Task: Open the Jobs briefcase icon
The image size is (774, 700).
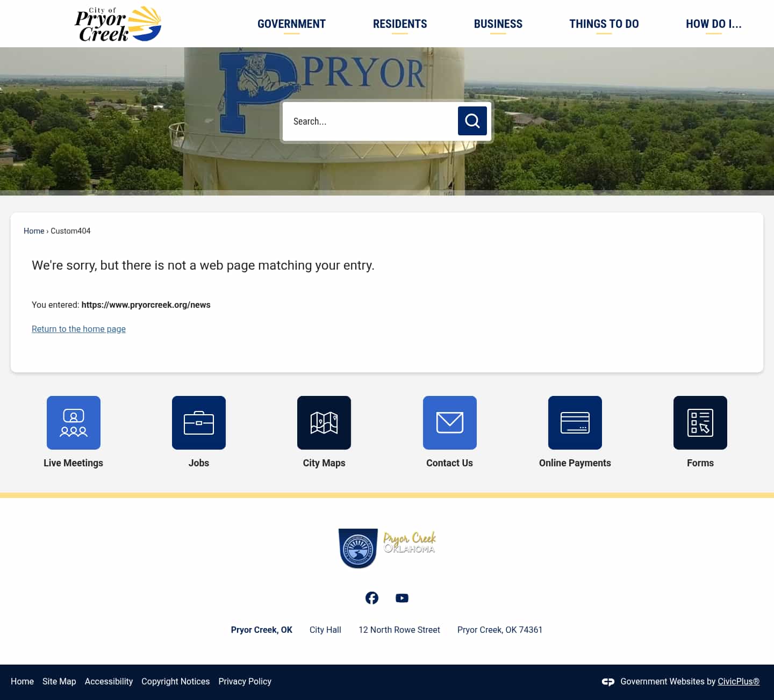Action: click(x=198, y=423)
